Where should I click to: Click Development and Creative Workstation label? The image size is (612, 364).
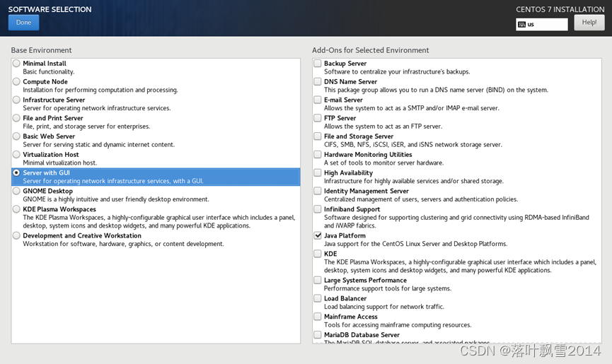(82, 235)
